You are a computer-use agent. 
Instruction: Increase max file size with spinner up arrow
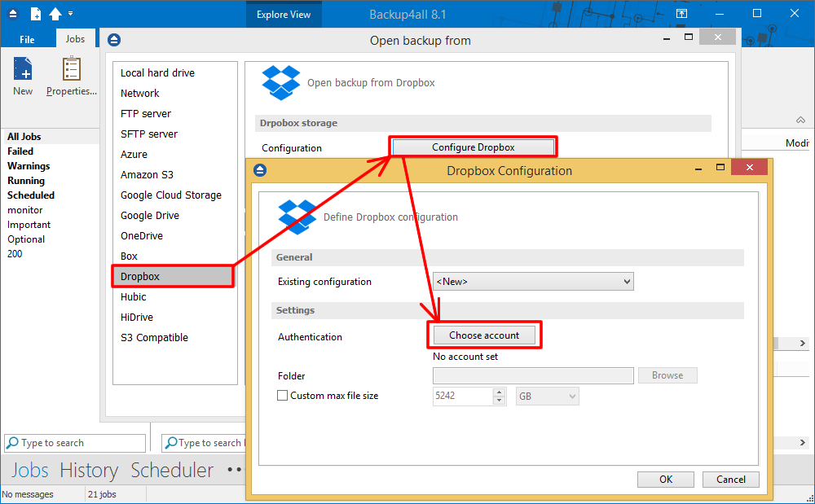[500, 392]
